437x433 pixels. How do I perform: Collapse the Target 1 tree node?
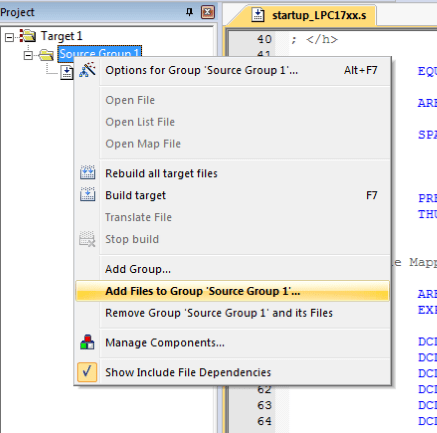coord(9,37)
